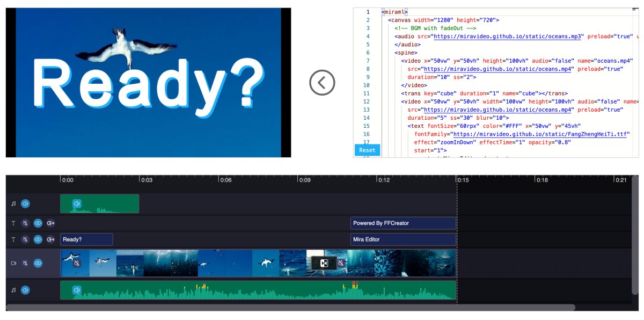
Task: Click the "BGM with fadeOut" comment line
Action: (435, 28)
